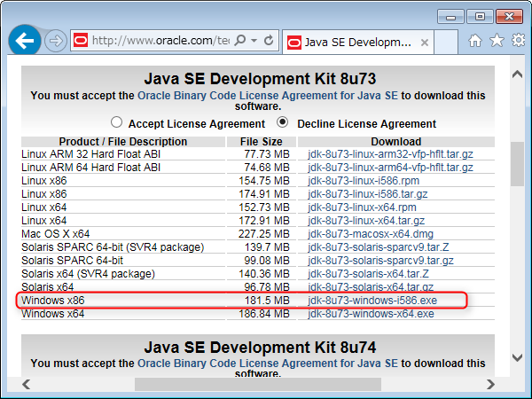532x399 pixels.
Task: Download jdk-8u73-macosx-x64.dmg
Action: pyautogui.click(x=371, y=234)
